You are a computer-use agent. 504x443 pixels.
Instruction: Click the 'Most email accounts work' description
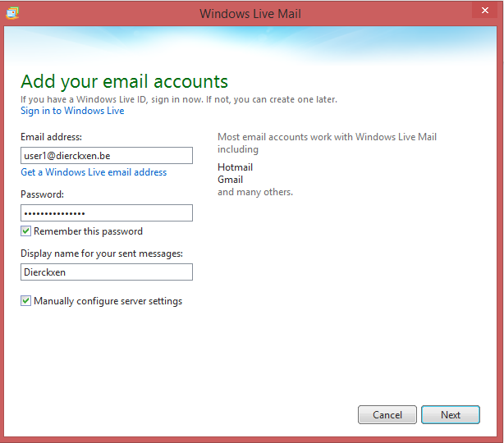(327, 137)
